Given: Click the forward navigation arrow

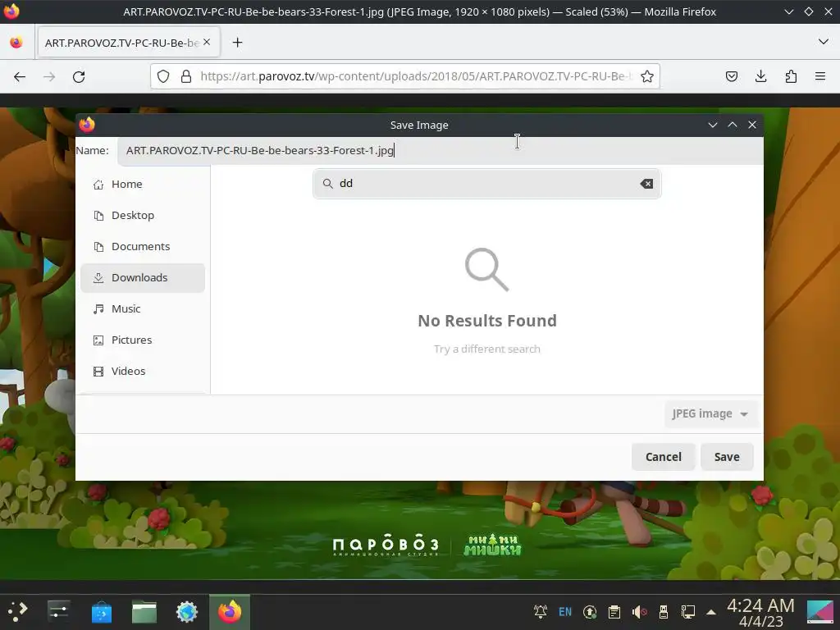Looking at the screenshot, I should click(49, 76).
